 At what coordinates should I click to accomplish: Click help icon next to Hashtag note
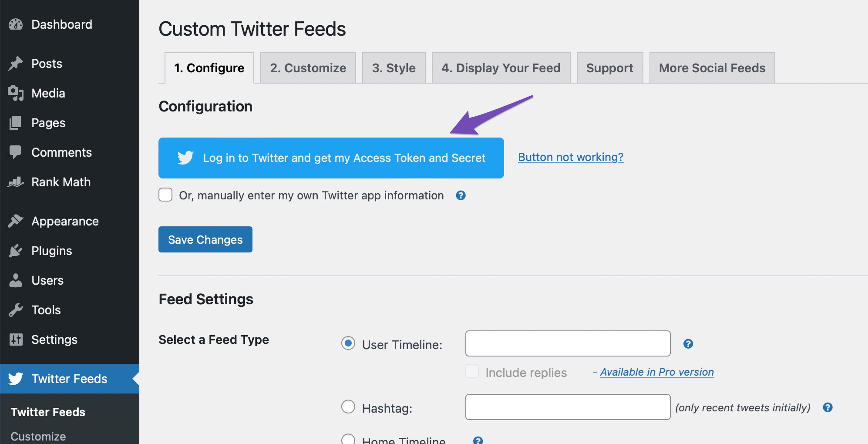(828, 407)
